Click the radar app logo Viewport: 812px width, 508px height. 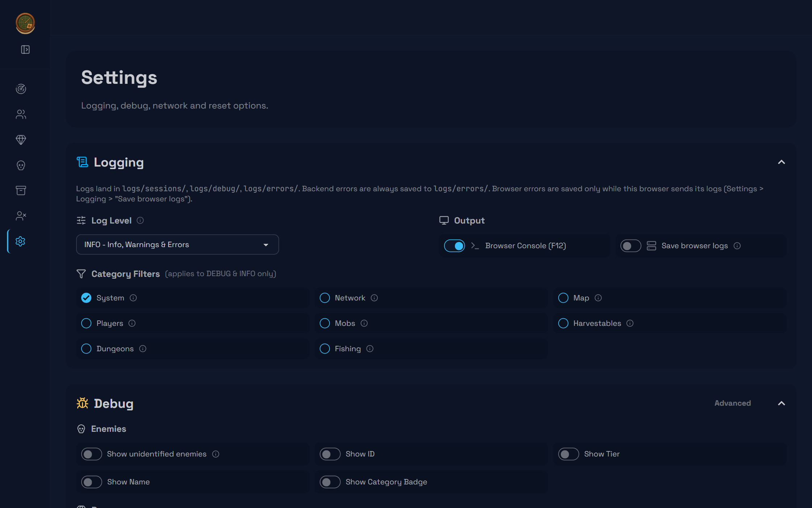25,24
